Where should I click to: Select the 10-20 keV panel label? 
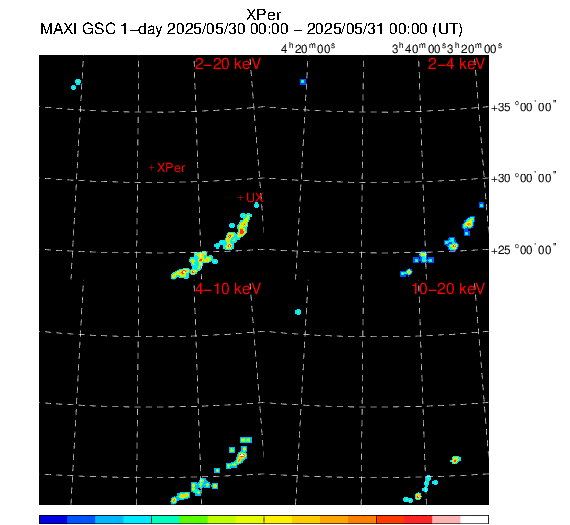[x=448, y=289]
